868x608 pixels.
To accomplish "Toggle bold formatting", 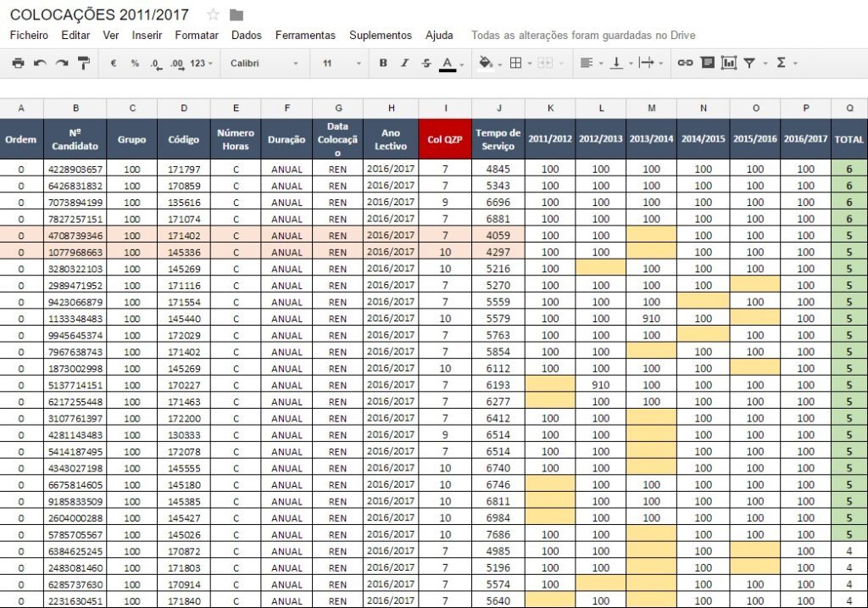I will pyautogui.click(x=383, y=63).
